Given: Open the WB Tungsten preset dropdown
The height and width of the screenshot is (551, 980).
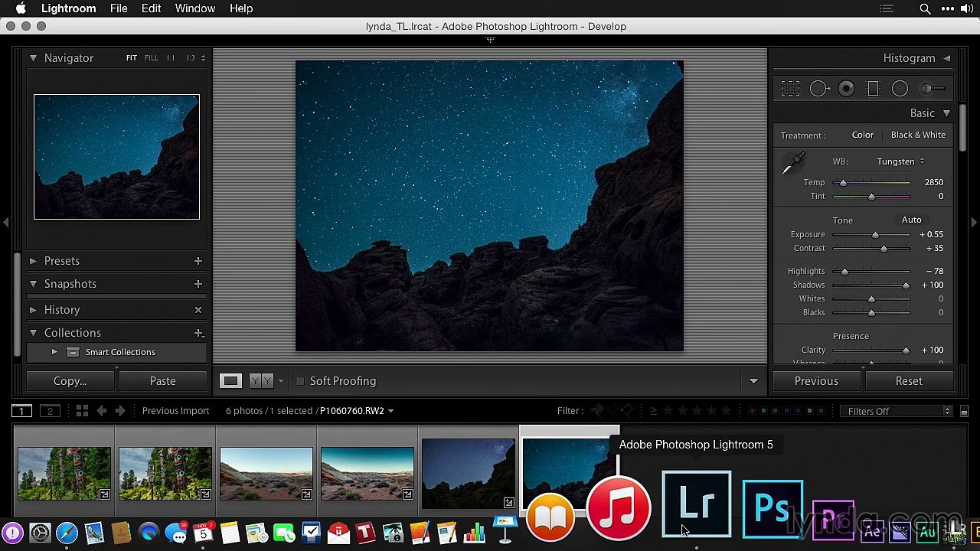Looking at the screenshot, I should [x=900, y=161].
